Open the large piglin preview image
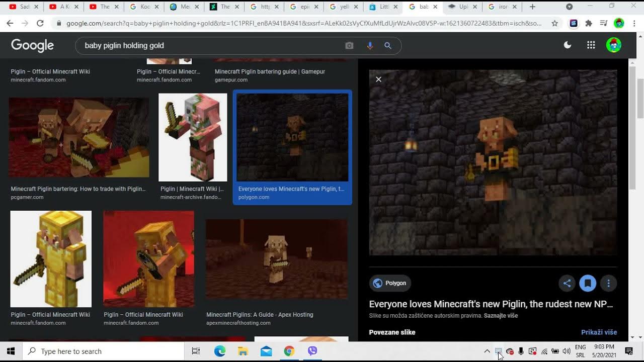Viewport: 644px width, 362px height. 493,162
